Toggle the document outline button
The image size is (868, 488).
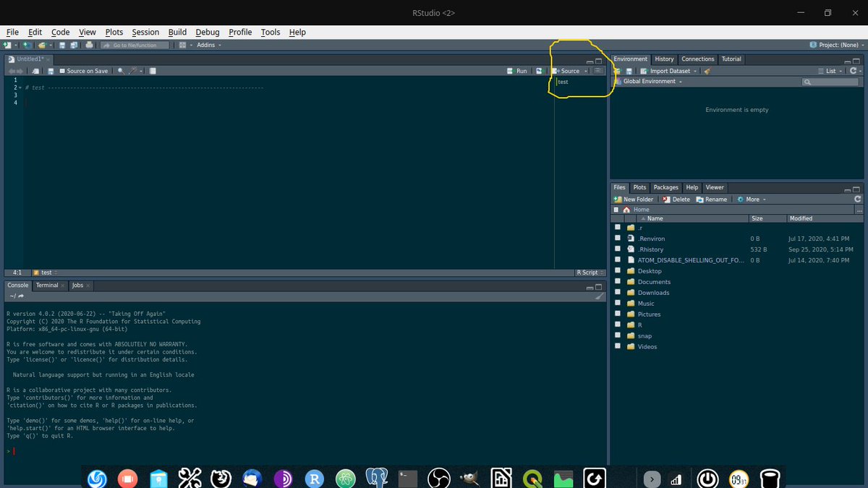tap(598, 70)
